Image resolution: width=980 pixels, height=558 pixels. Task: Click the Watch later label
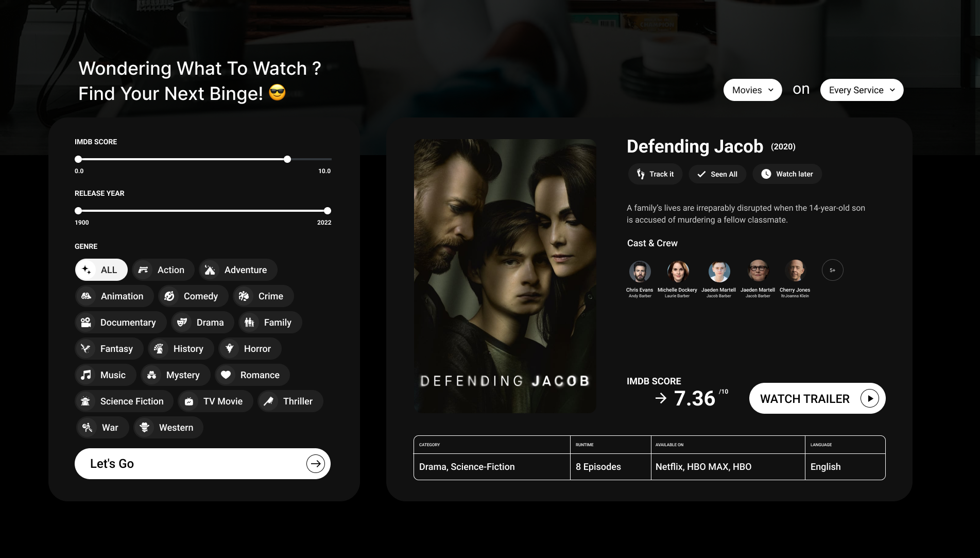[x=794, y=174]
